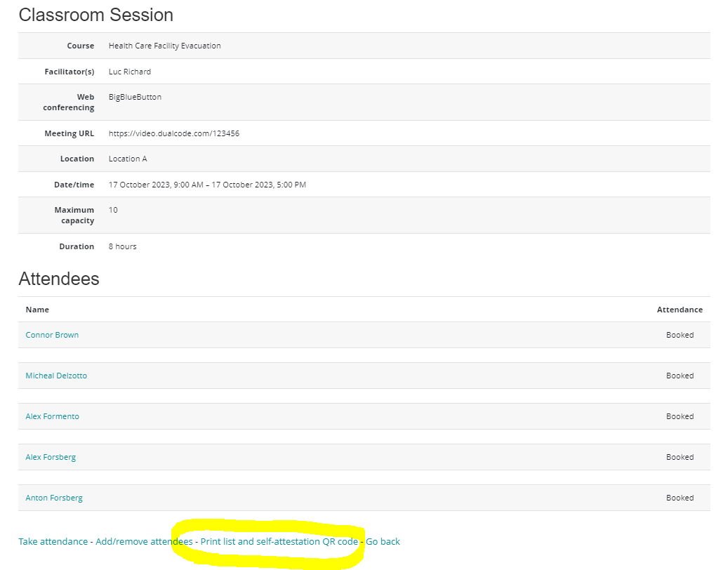The image size is (728, 570).
Task: Click the Attendance column header
Action: pyautogui.click(x=679, y=310)
